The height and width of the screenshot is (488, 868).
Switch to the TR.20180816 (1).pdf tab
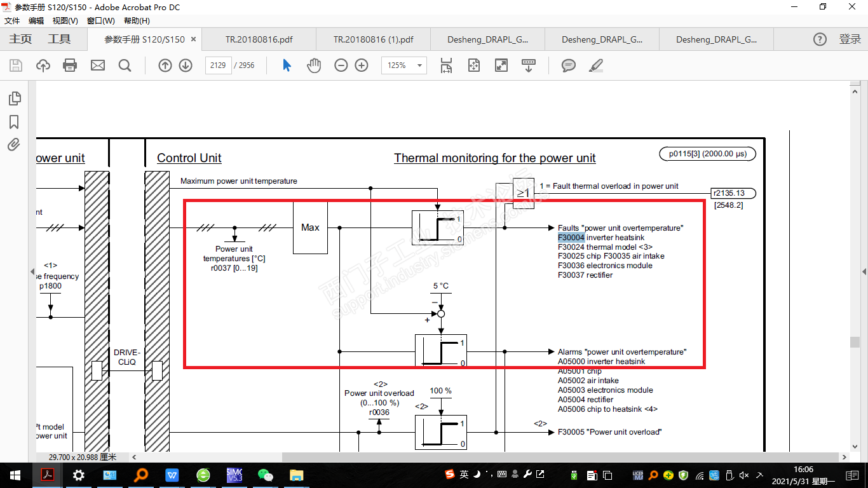pos(374,39)
